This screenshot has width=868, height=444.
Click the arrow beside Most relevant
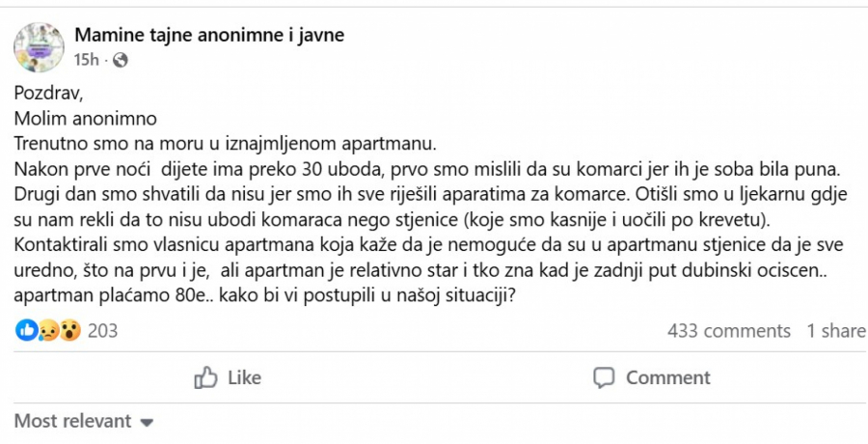147,422
